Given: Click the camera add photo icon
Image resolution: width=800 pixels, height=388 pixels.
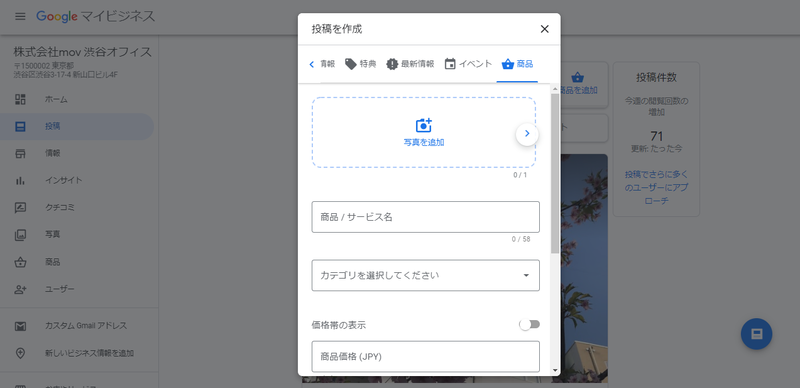Looking at the screenshot, I should 424,126.
